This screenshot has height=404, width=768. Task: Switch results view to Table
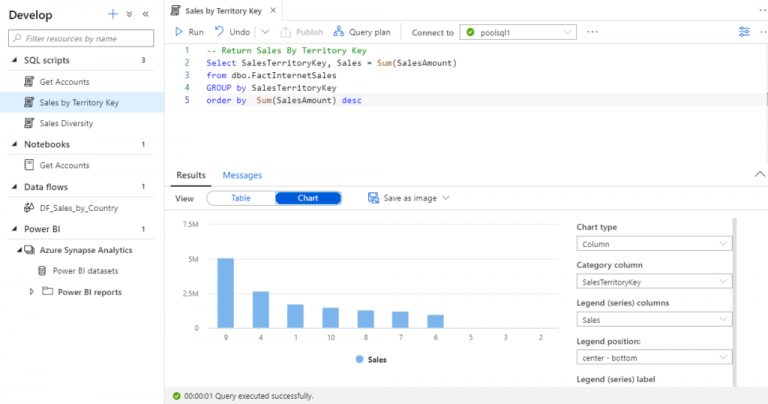click(x=241, y=198)
